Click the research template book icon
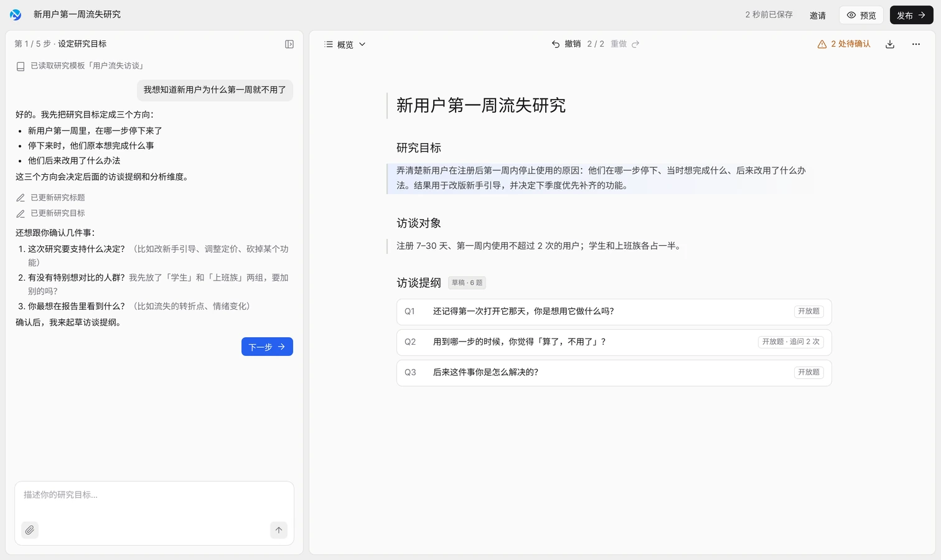Image resolution: width=941 pixels, height=560 pixels. pyautogui.click(x=21, y=66)
